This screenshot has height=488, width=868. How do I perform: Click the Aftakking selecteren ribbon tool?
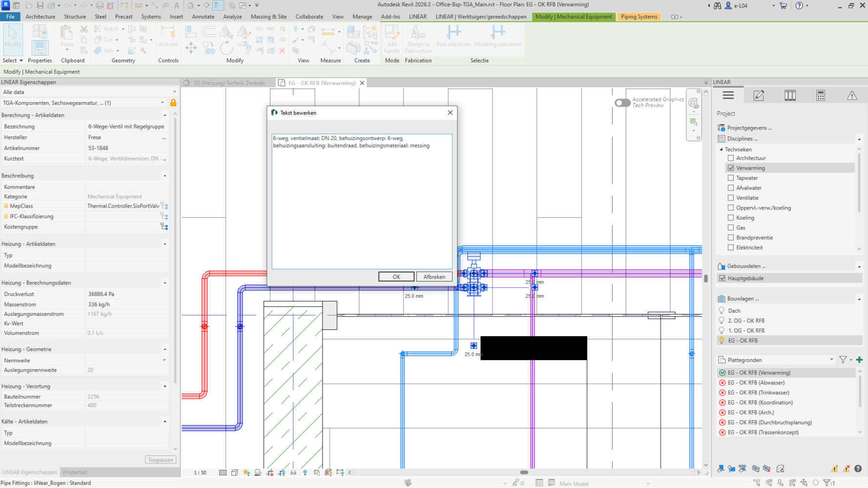click(497, 37)
